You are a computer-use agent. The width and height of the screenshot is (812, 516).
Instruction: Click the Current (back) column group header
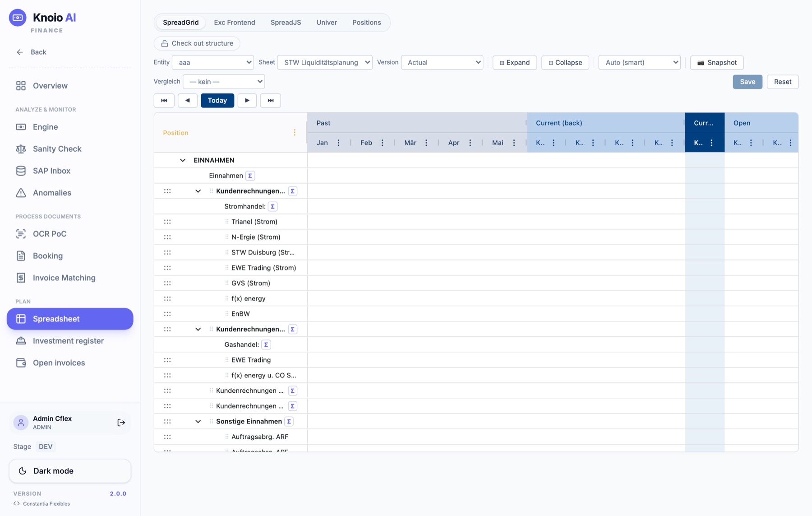point(606,123)
